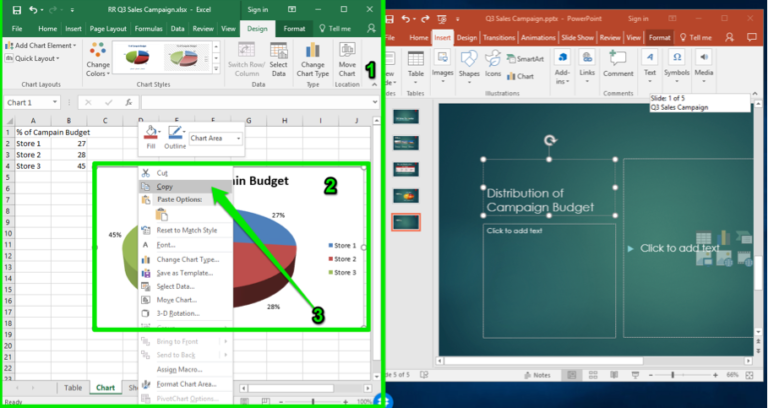Image resolution: width=768 pixels, height=408 pixels.
Task: Add a Comment in PowerPoint ribbon
Action: [x=618, y=64]
